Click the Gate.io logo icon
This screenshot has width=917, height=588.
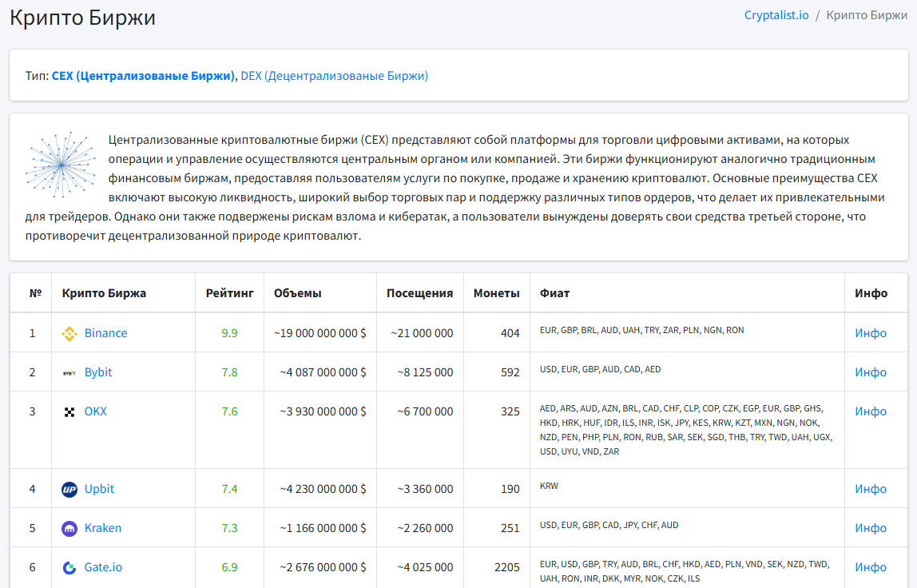(69, 567)
